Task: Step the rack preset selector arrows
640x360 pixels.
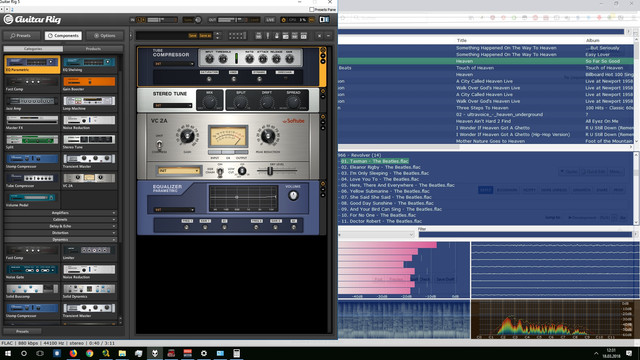Action: pyautogui.click(x=217, y=36)
